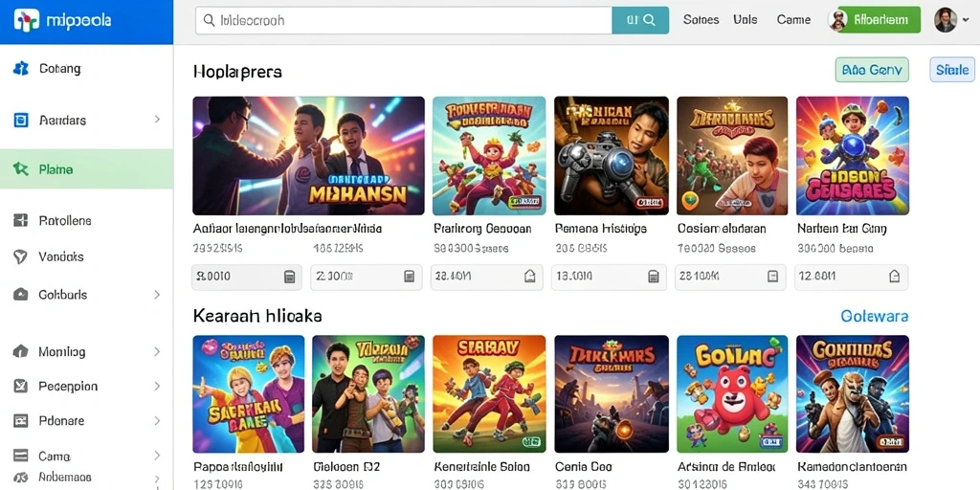The width and height of the screenshot is (980, 490).
Task: Click the Aobemaos sidebar icon
Action: point(21,477)
